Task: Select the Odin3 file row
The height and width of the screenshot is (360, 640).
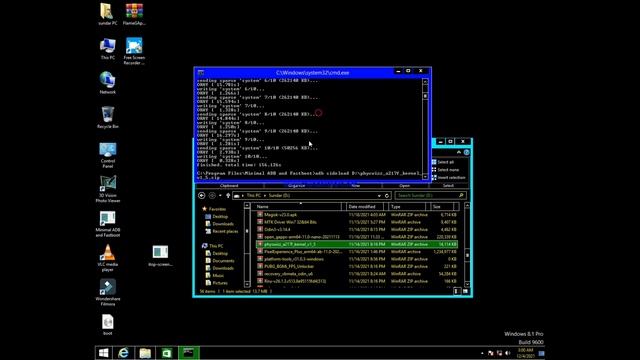Action: click(x=357, y=229)
